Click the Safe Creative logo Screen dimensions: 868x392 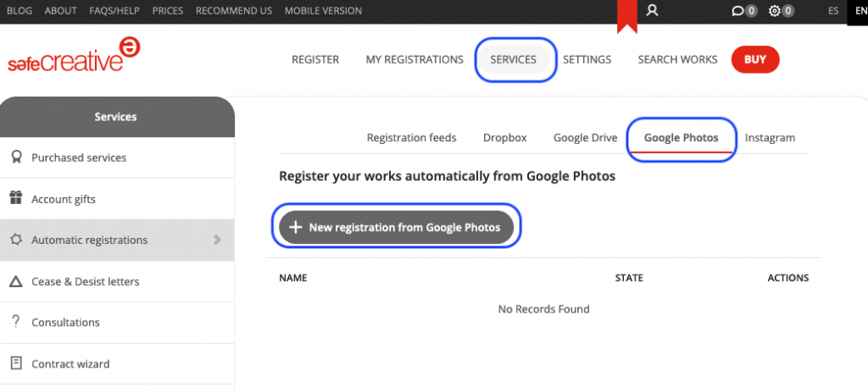[74, 56]
